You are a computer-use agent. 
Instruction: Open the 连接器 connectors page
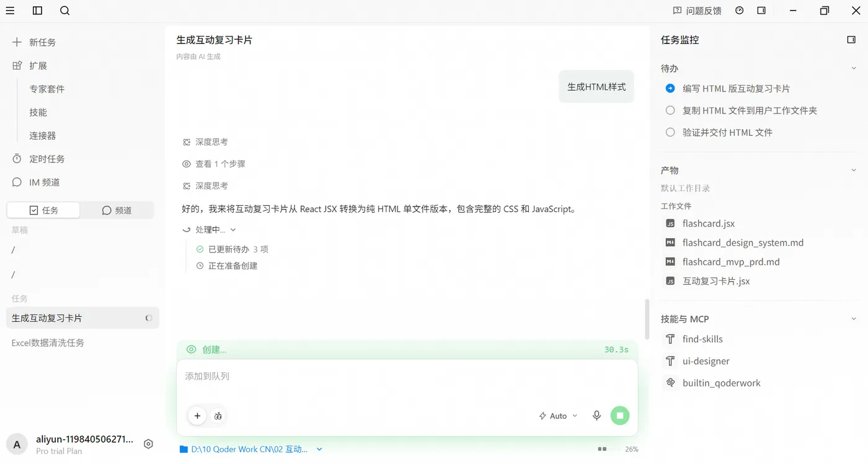click(43, 135)
